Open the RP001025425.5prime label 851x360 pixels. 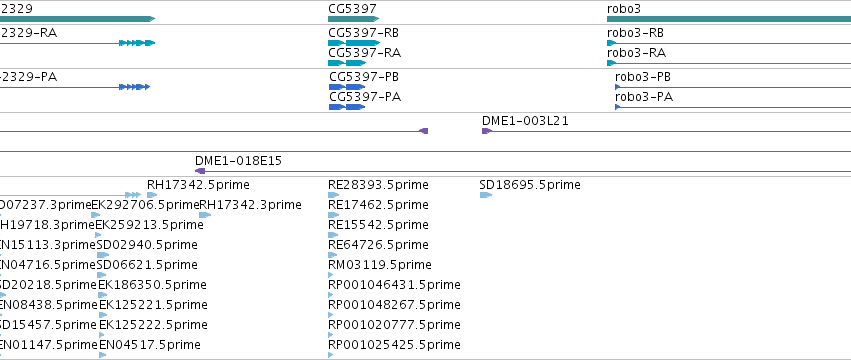click(x=395, y=345)
